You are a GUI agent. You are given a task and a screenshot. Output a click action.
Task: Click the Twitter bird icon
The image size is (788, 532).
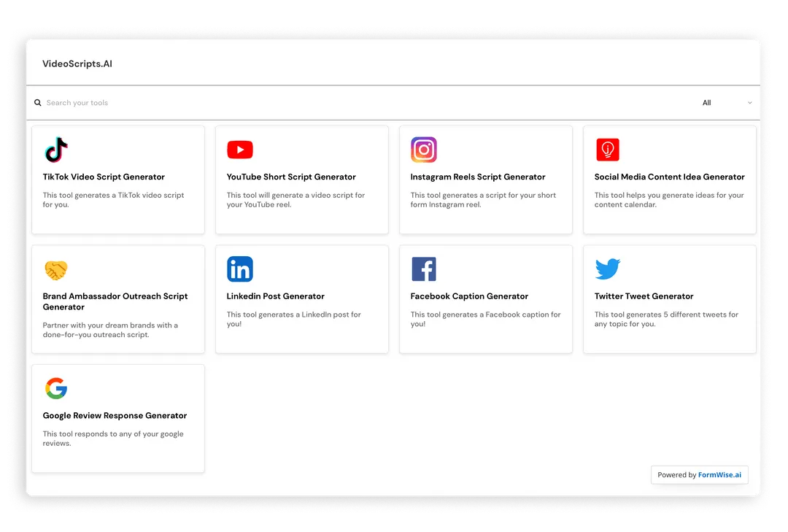607,269
